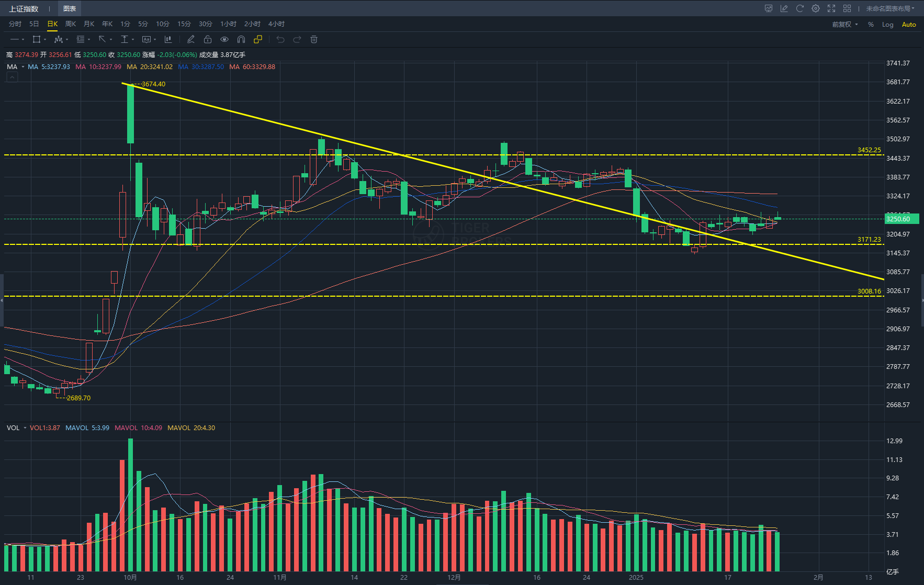
Task: Open the line tool dropdown arrow
Action: [23, 39]
